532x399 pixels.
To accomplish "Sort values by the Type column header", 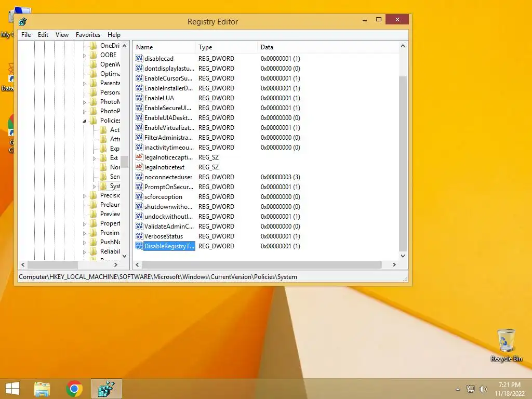I will pos(227,47).
